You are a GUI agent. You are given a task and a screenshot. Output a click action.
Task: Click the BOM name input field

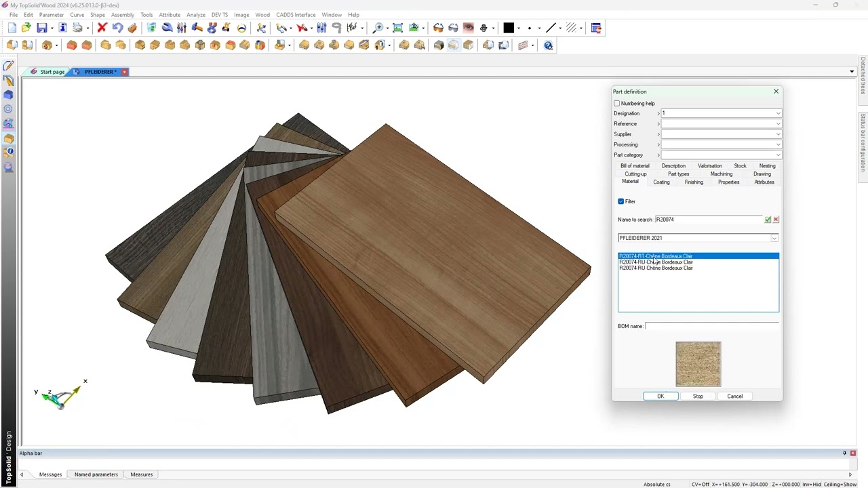click(712, 326)
